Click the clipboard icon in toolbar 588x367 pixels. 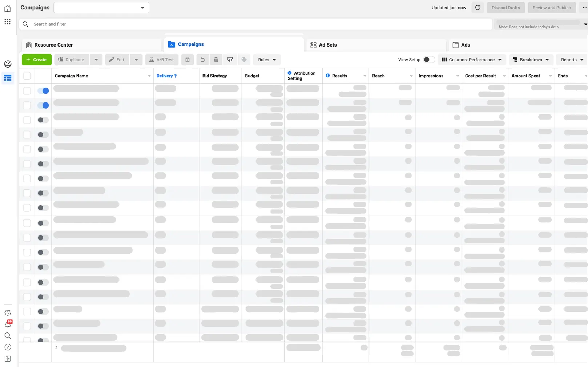tap(188, 60)
